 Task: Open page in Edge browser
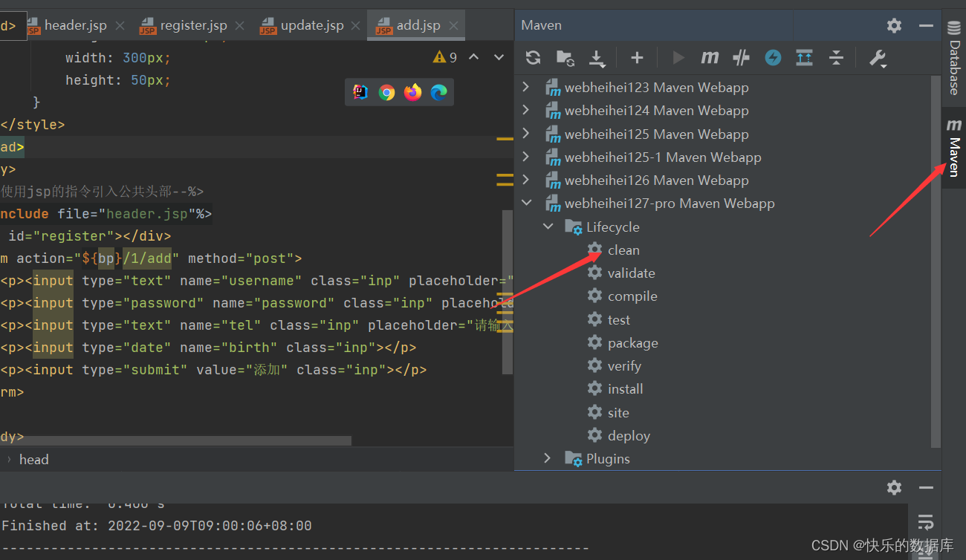[439, 92]
